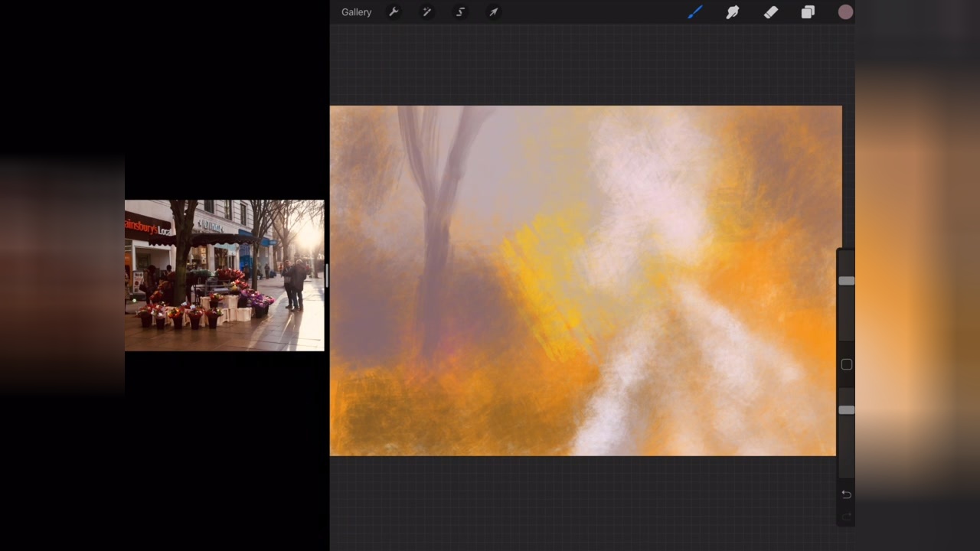This screenshot has height=551, width=980.
Task: Select the Smudge tool
Action: [x=733, y=12]
